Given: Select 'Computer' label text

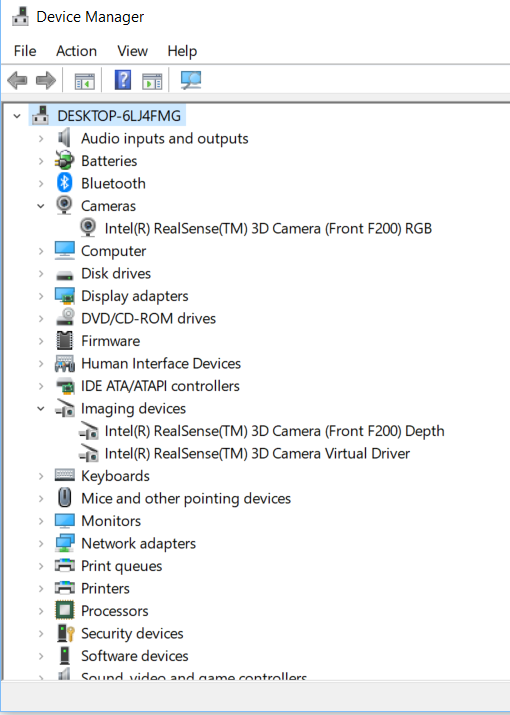Looking at the screenshot, I should 114,251.
